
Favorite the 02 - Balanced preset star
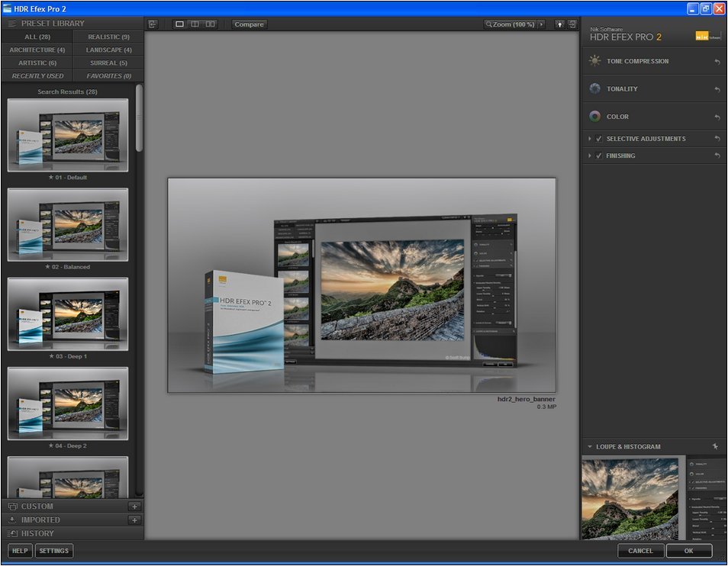point(47,267)
